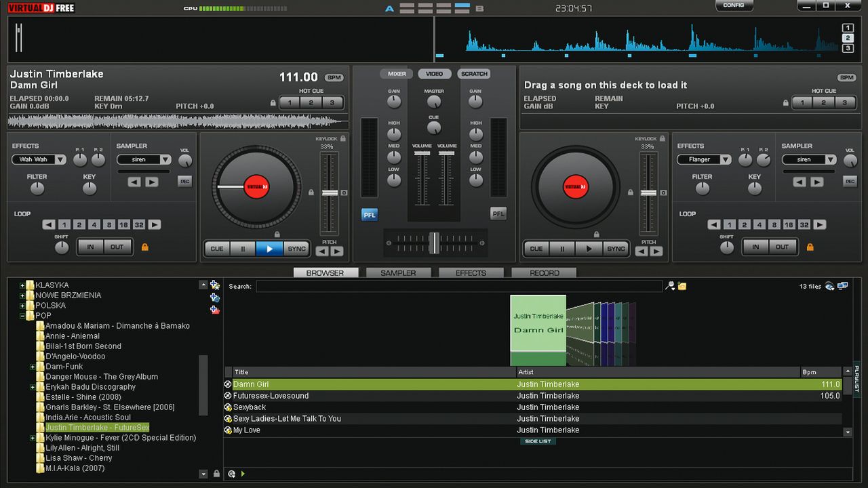This screenshot has height=488, width=868.
Task: Click the pitch reset square beside the left pitch fader
Action: [344, 193]
